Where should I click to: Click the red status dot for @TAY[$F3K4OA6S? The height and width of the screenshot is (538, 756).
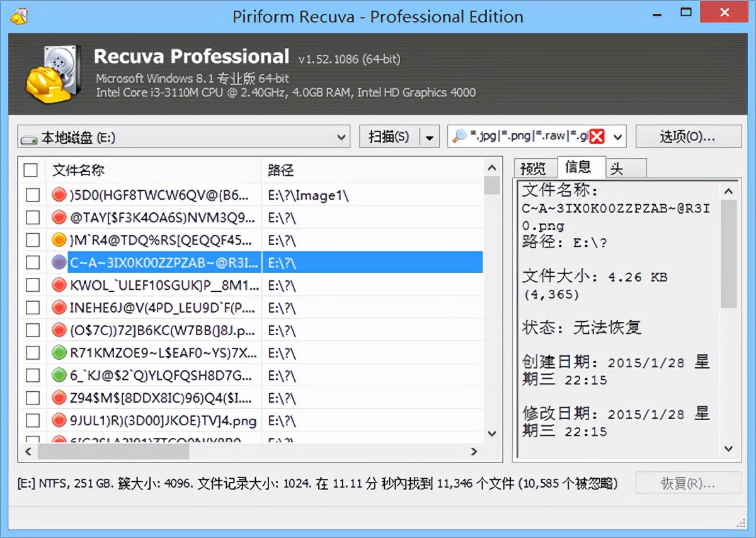click(59, 218)
